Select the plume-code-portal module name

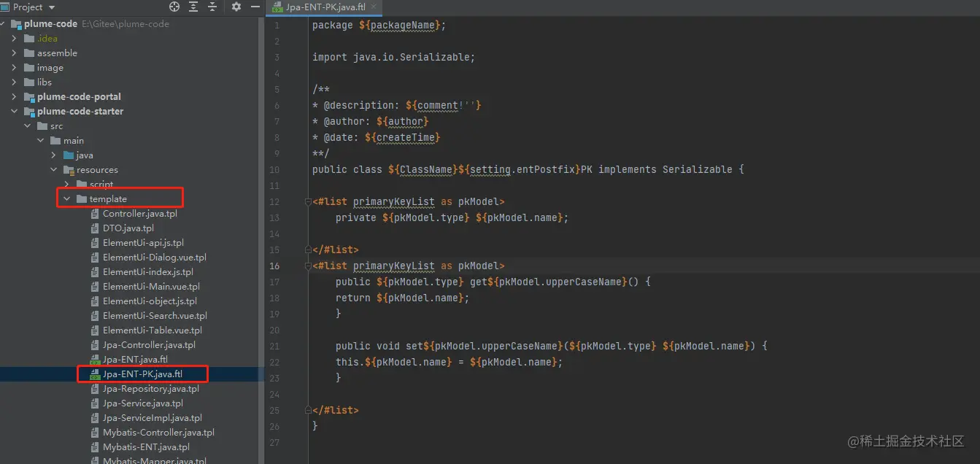tap(79, 97)
